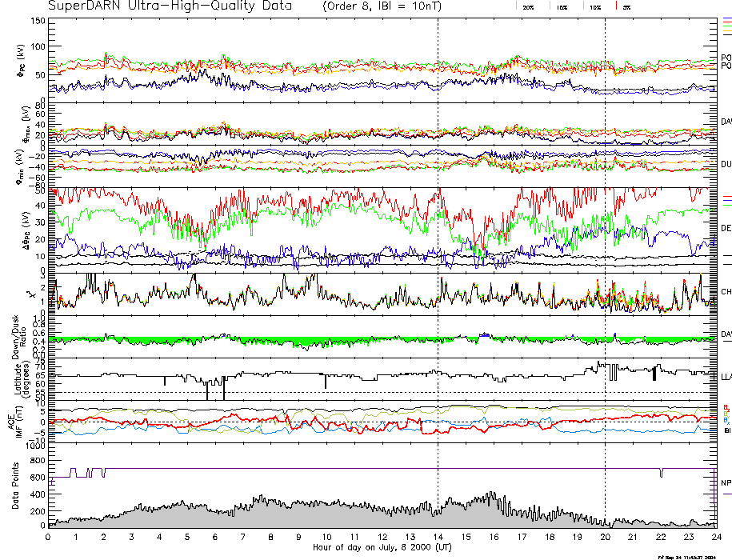Click the NP label right of Data Points panel
The height and width of the screenshot is (560, 732).
726,483
